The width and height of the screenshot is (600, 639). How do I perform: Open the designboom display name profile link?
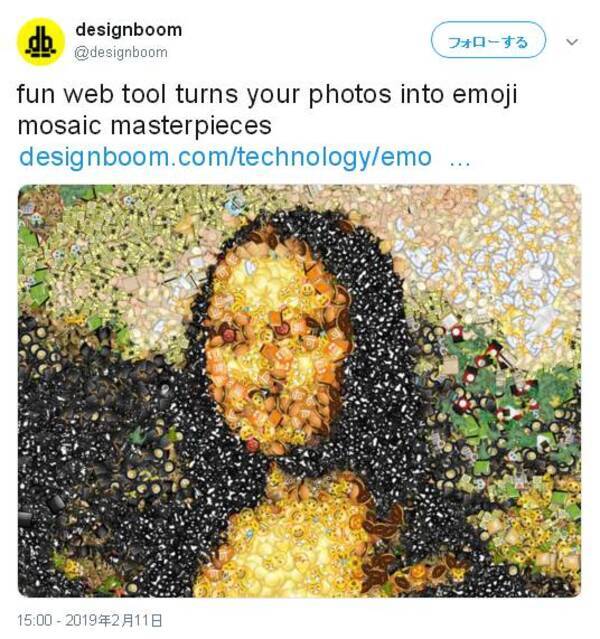point(128,30)
